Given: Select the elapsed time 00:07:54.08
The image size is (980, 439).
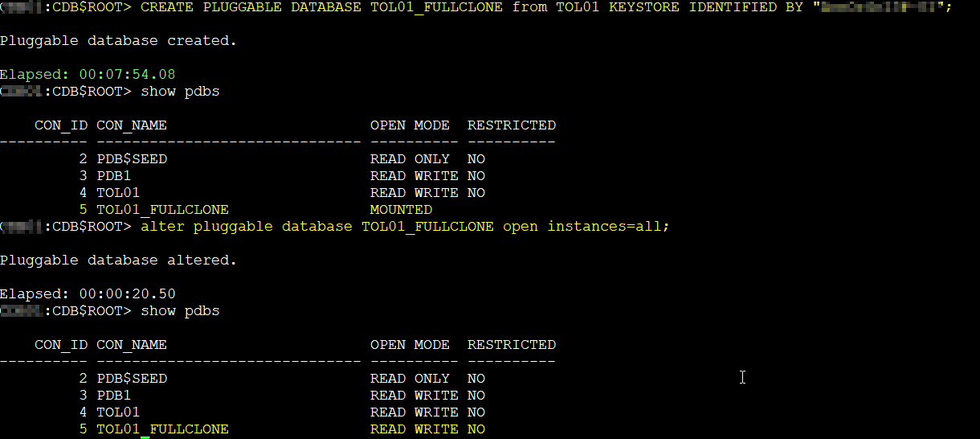Looking at the screenshot, I should pyautogui.click(x=127, y=75).
